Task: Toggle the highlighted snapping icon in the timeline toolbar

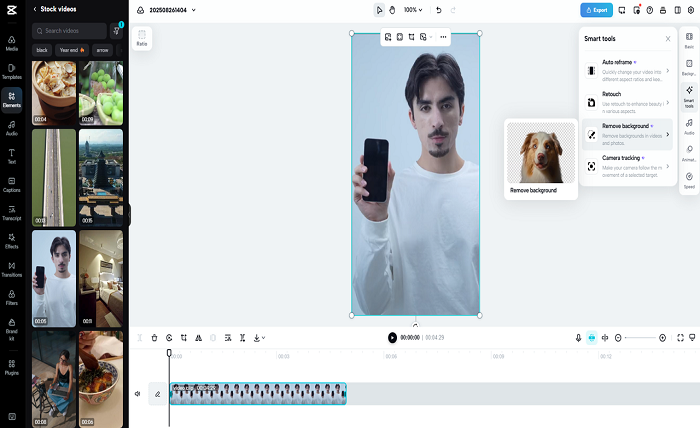Action: pos(592,338)
